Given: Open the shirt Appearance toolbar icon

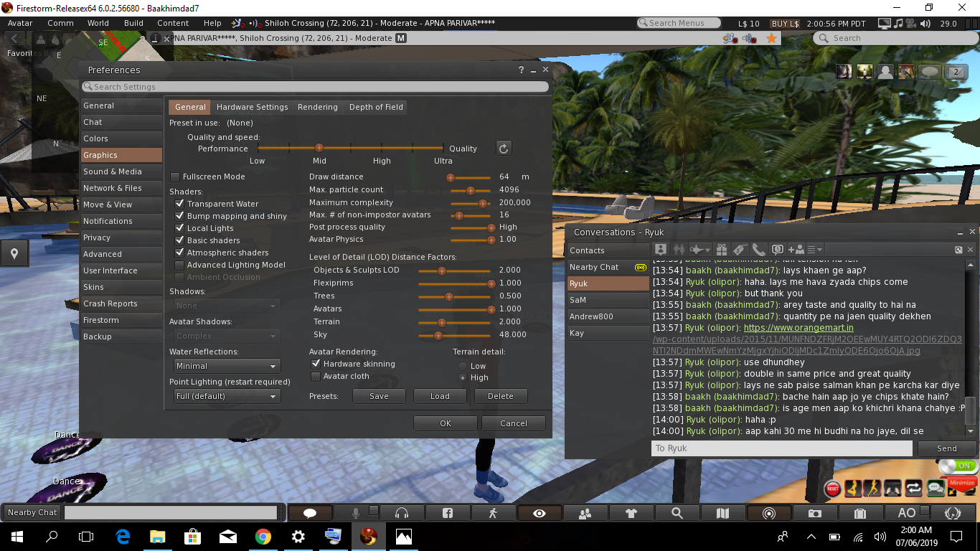Looking at the screenshot, I should 631,513.
